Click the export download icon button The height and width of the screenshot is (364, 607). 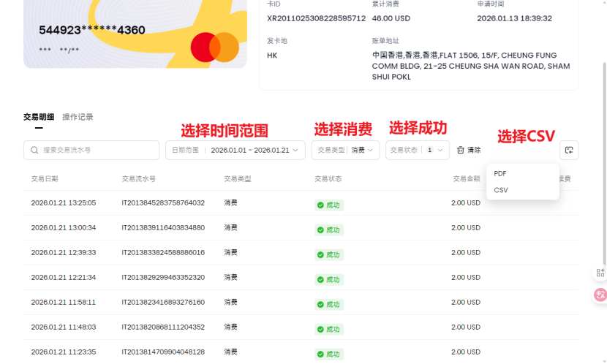(569, 150)
